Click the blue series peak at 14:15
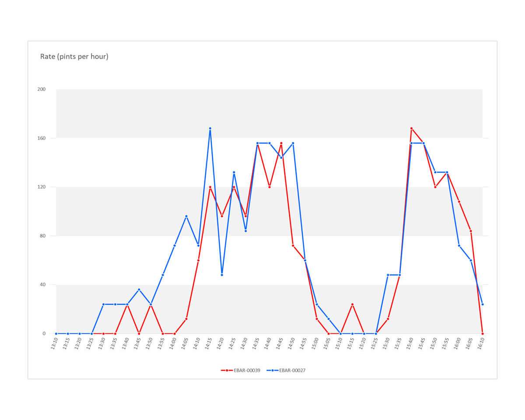Viewport: 525px width, 420px height. click(210, 129)
